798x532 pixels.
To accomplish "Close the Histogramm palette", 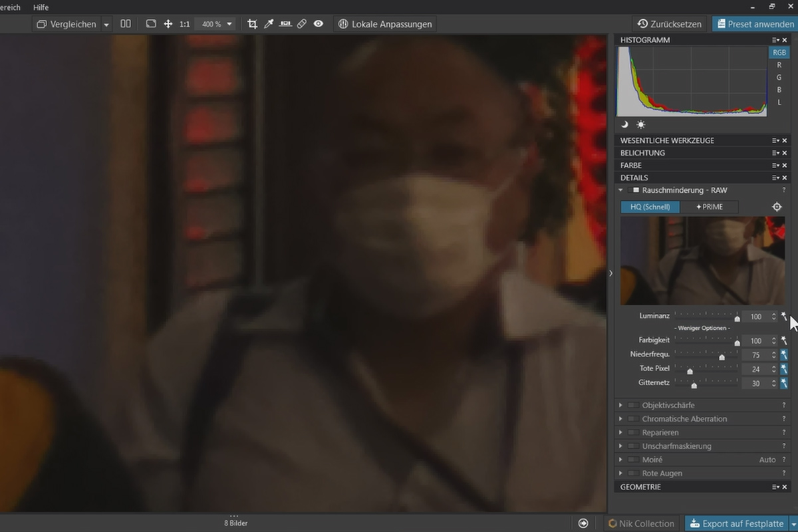I will point(785,40).
